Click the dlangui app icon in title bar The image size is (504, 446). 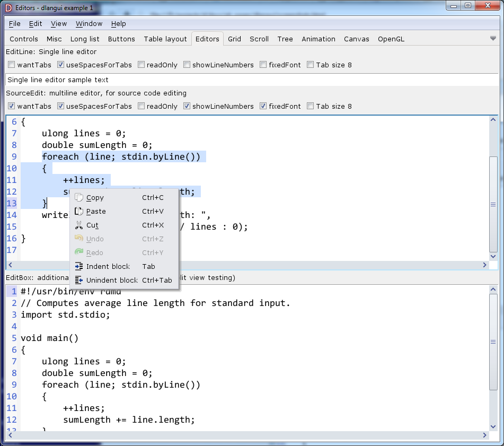click(8, 7)
